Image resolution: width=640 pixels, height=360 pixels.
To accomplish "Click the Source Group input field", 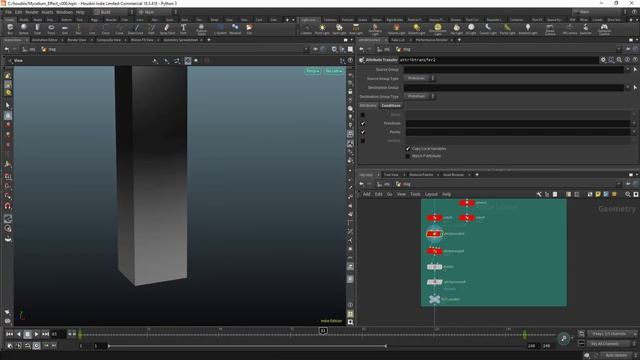I will [x=514, y=69].
